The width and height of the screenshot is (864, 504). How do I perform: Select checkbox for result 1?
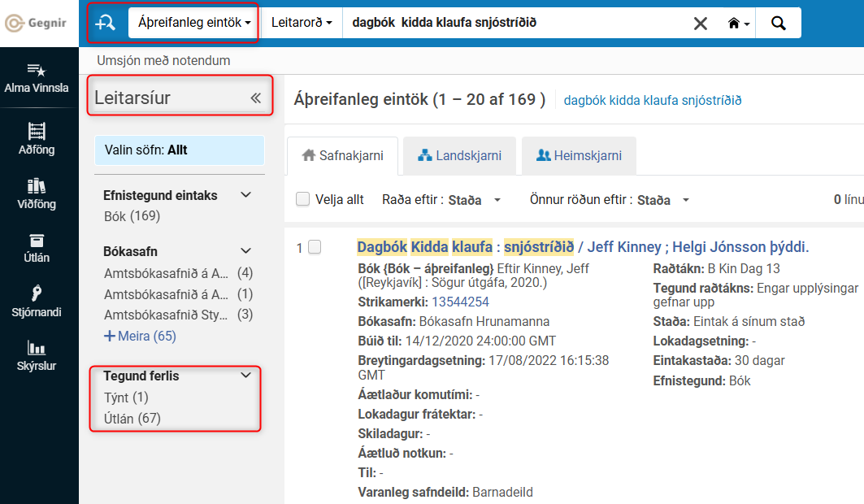(x=314, y=247)
